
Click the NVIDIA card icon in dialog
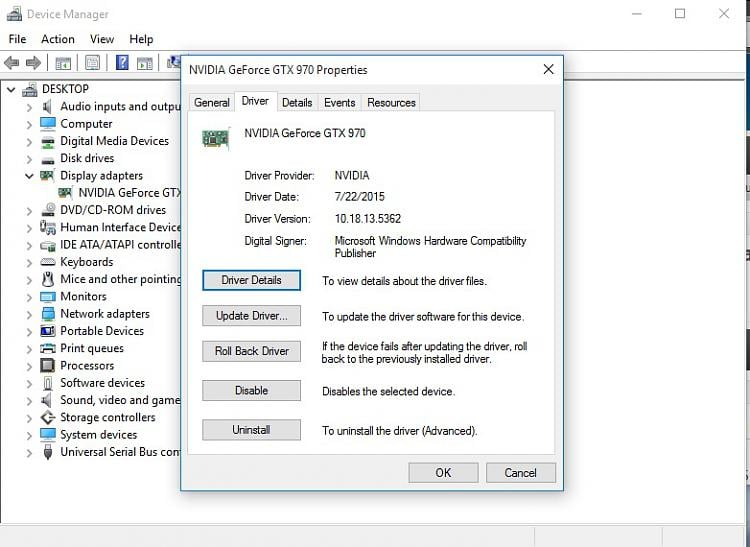point(216,139)
